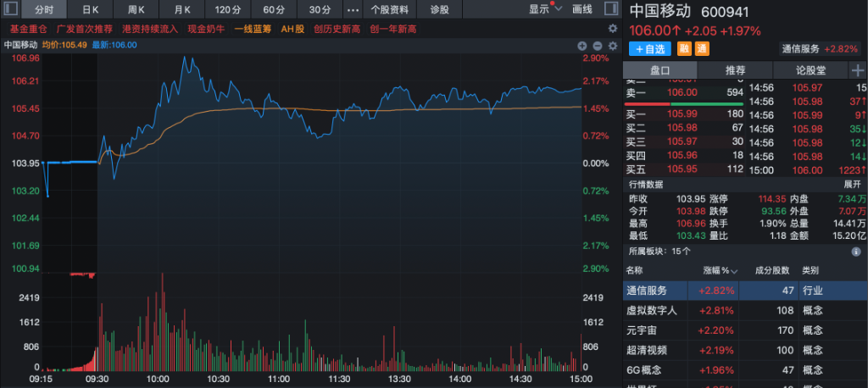
Task: Click the 成分股数 column header
Action: pos(772,271)
